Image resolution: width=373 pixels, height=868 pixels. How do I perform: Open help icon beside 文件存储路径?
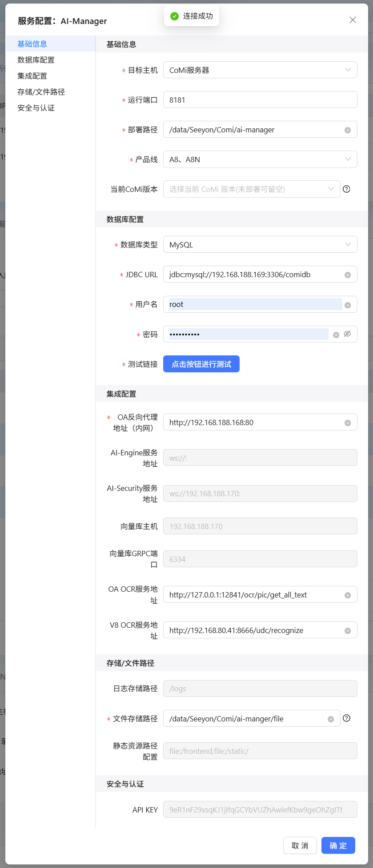click(347, 718)
